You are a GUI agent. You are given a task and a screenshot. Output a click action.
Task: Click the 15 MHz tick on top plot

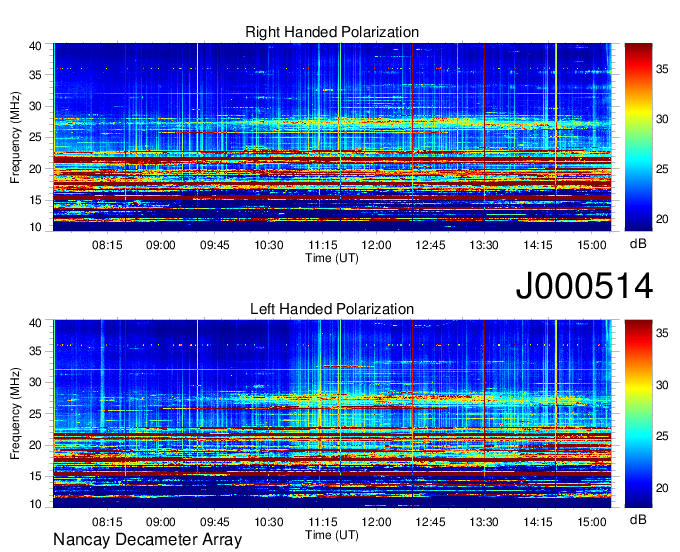click(x=36, y=200)
